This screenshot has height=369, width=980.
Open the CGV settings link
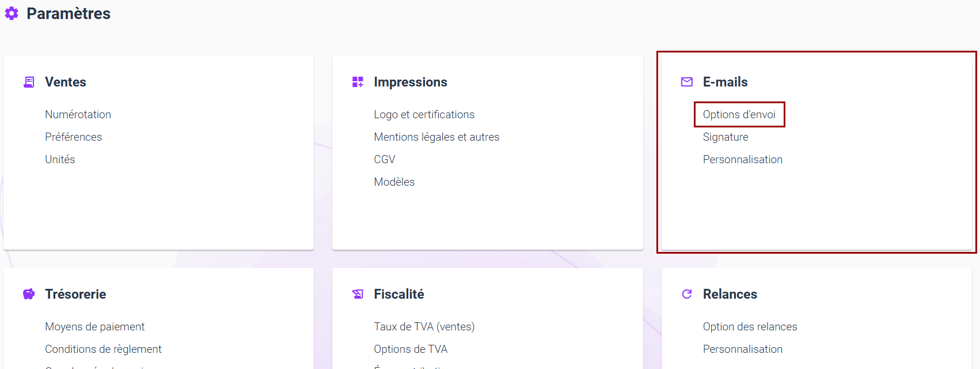click(x=384, y=159)
